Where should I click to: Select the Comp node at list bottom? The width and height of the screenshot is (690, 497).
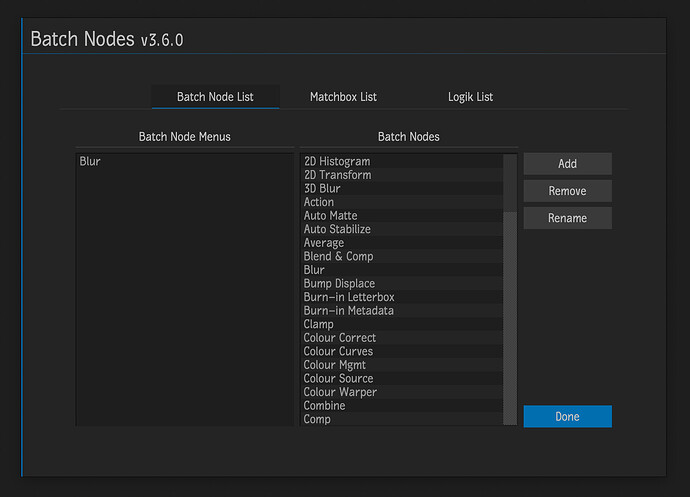(x=402, y=419)
